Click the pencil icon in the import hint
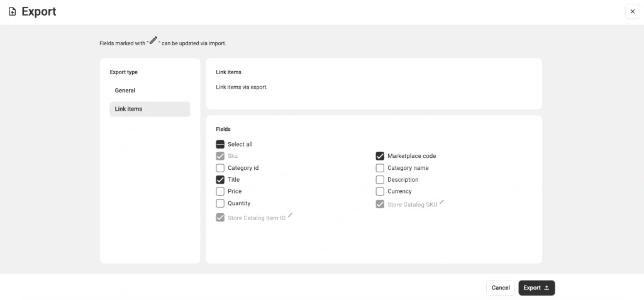The height and width of the screenshot is (300, 644). coord(153,40)
